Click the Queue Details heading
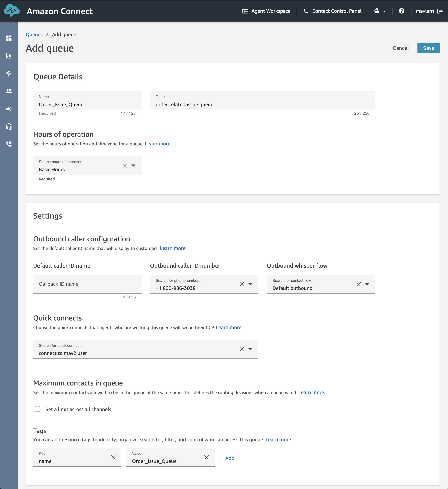This screenshot has height=489, width=448. click(x=58, y=77)
